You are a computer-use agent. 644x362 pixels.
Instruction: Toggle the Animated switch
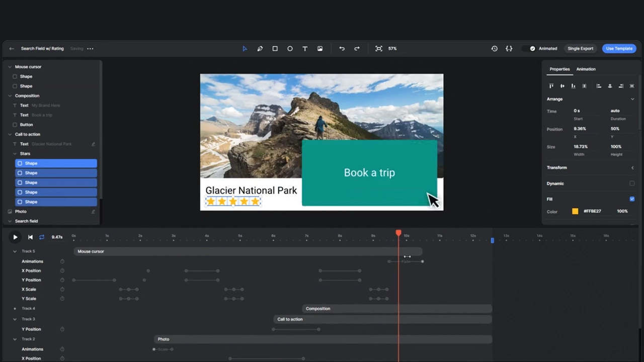(x=529, y=49)
